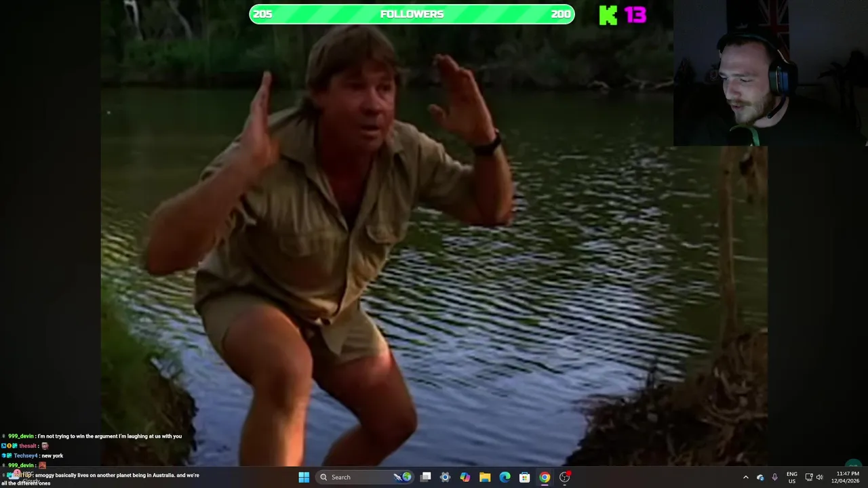Open the network status icon
The width and height of the screenshot is (868, 488).
[x=809, y=477]
